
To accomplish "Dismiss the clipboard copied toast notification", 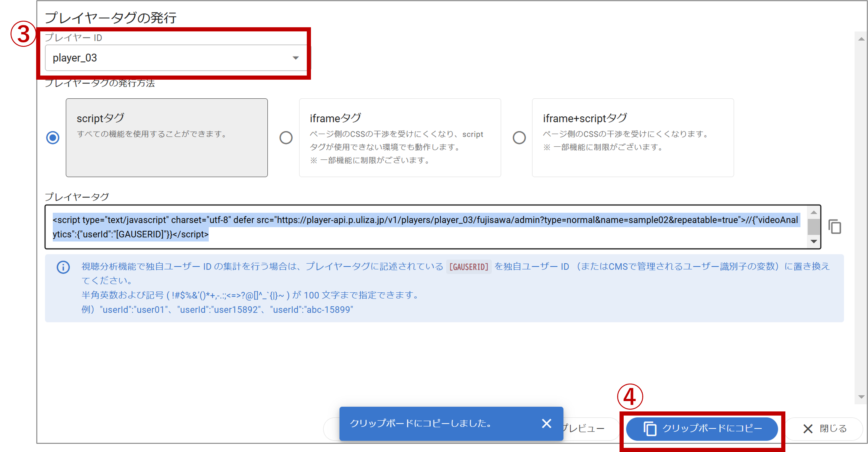I will point(546,423).
